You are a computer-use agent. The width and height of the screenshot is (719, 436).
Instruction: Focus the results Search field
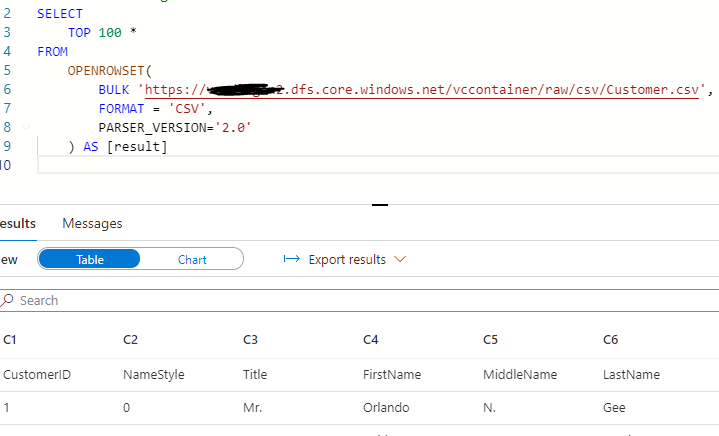(x=360, y=300)
